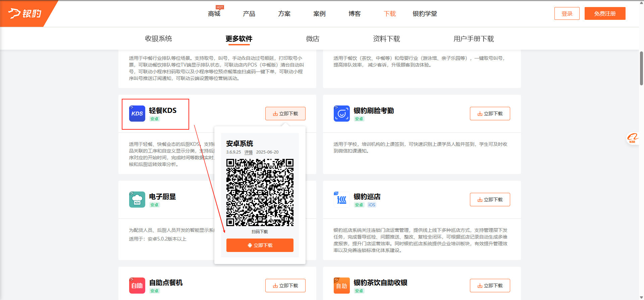
Task: Click 立即下载 for 银豹茶饮自助收银
Action: click(490, 286)
